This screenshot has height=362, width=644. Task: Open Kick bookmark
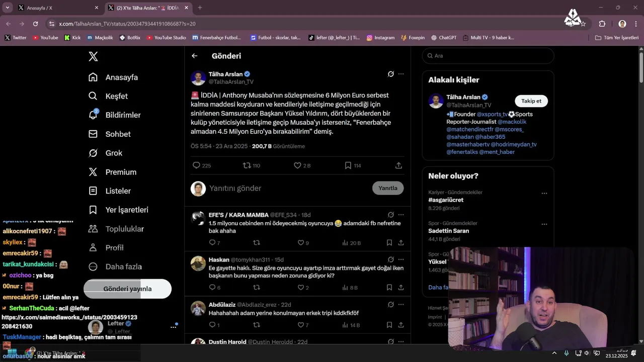click(72, 38)
